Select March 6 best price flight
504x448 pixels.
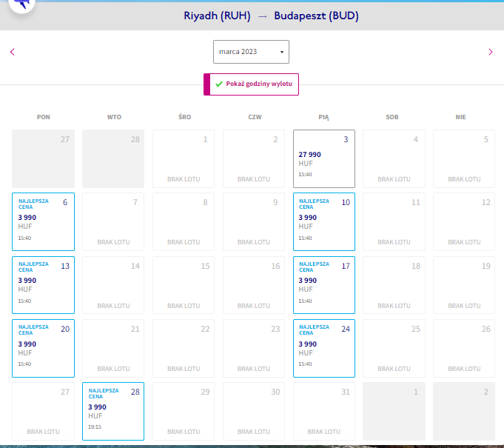(44, 221)
